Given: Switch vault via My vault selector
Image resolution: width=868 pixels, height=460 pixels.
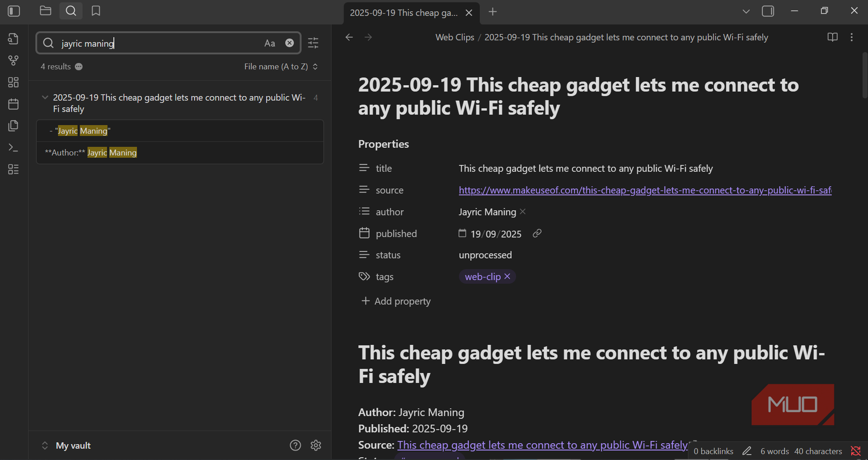Looking at the screenshot, I should pyautogui.click(x=66, y=446).
